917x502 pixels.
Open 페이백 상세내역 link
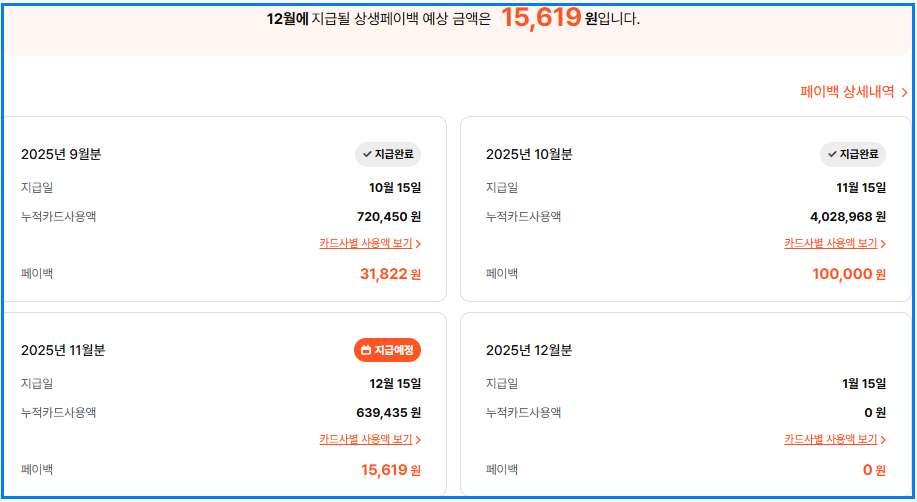853,92
